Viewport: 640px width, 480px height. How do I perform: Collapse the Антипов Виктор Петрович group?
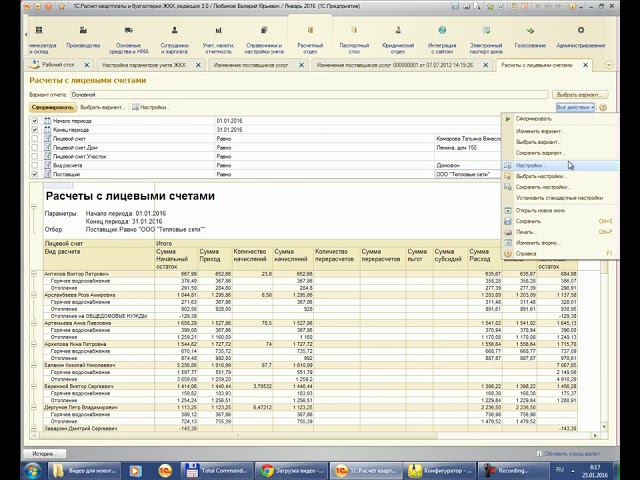34,274
